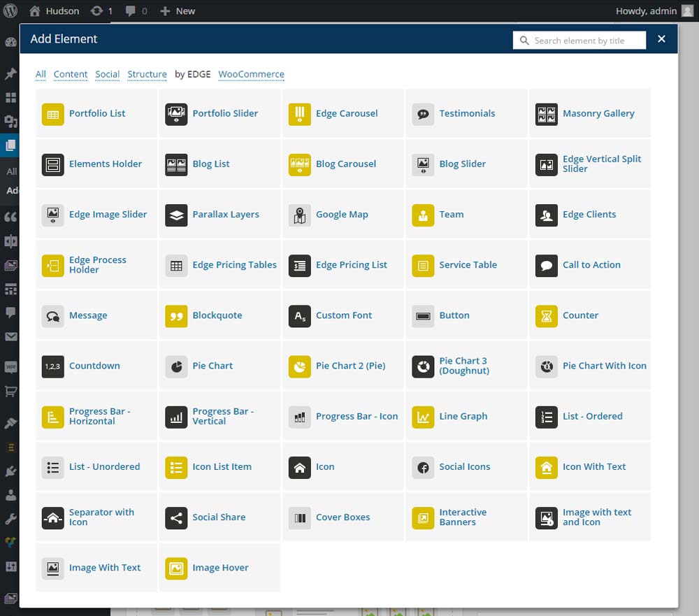This screenshot has height=616, width=699.
Task: Select the Interactive Banners icon
Action: [x=423, y=517]
